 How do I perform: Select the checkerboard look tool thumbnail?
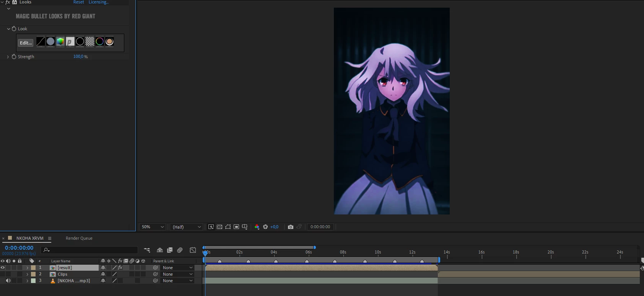click(90, 41)
